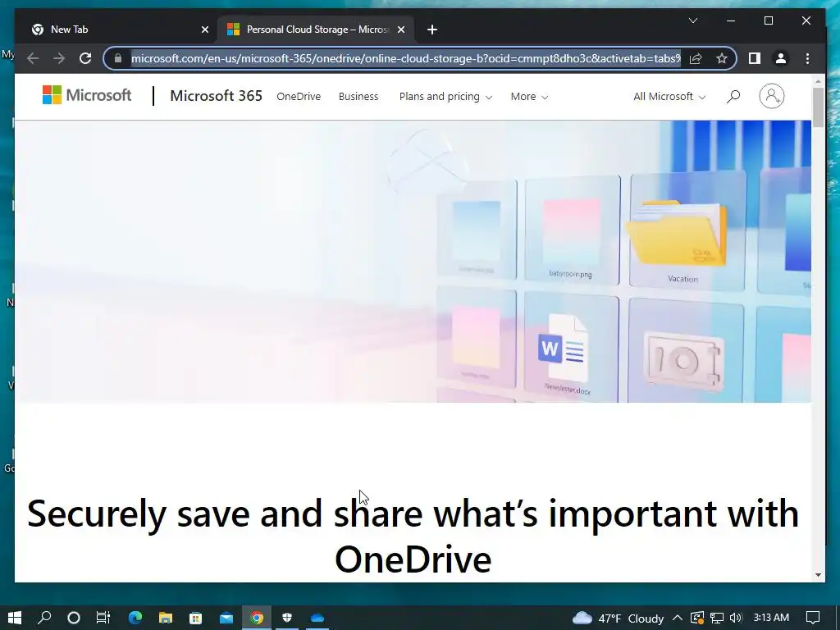The image size is (840, 630).
Task: Close the Personal Cloud Storage tab
Action: 400,30
